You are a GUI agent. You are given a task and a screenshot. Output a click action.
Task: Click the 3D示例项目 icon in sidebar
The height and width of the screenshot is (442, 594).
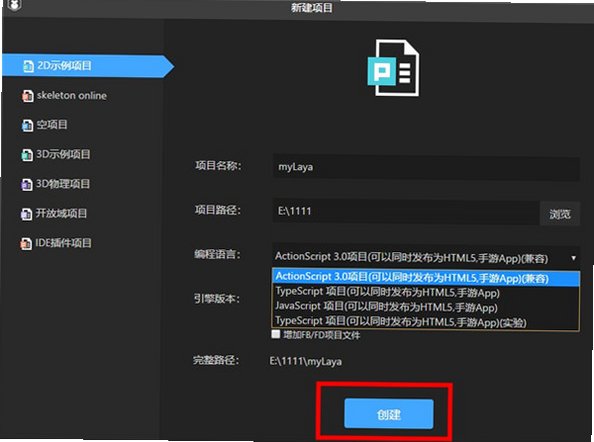[x=27, y=155]
